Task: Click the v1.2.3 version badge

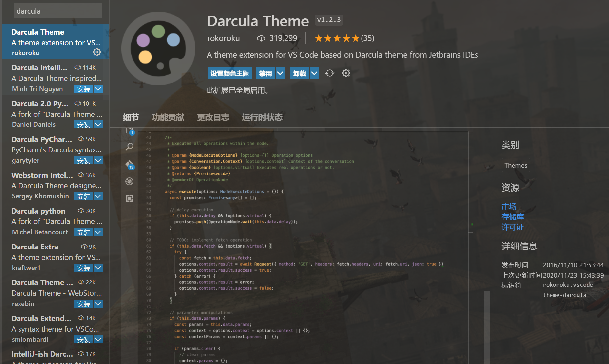Action: pos(329,20)
